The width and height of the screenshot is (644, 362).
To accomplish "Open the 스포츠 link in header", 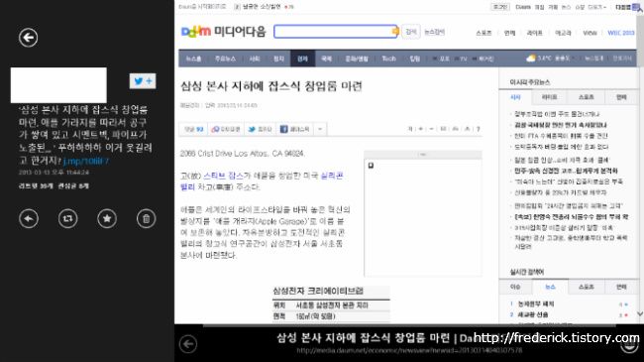I will click(x=483, y=33).
